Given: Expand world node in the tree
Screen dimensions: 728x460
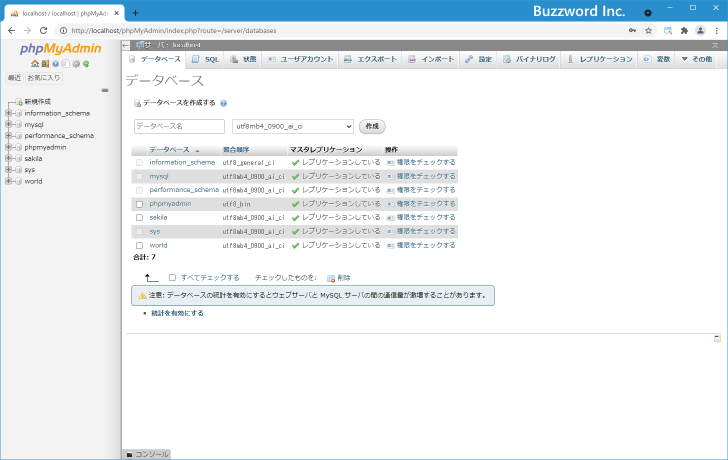Looking at the screenshot, I should click(8, 181).
